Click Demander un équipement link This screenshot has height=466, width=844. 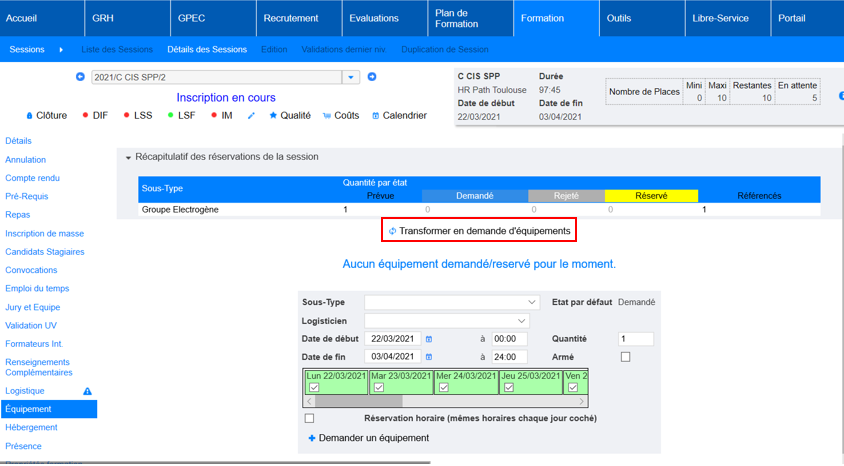tap(369, 438)
